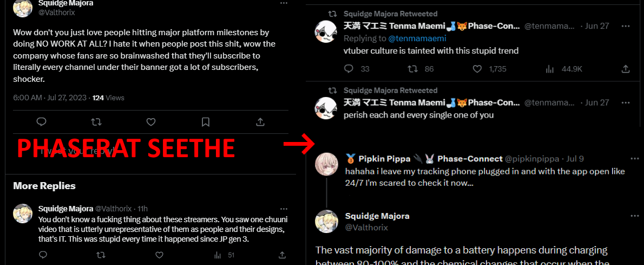
Task: Open views analytics showing 44.9K
Action: (563, 69)
